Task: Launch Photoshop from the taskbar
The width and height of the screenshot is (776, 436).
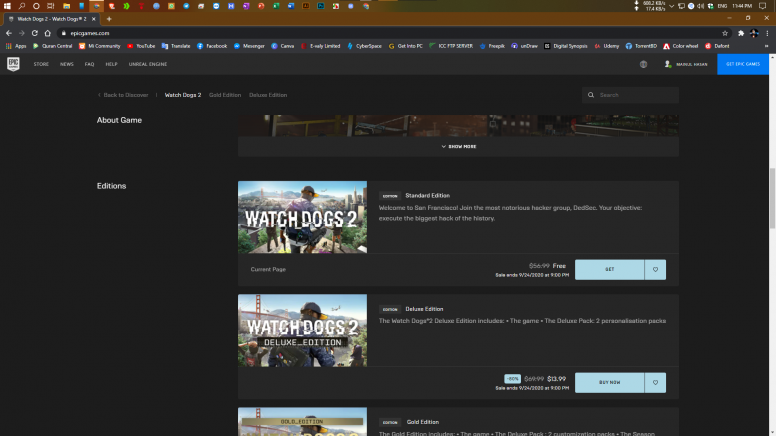Action: [321, 6]
